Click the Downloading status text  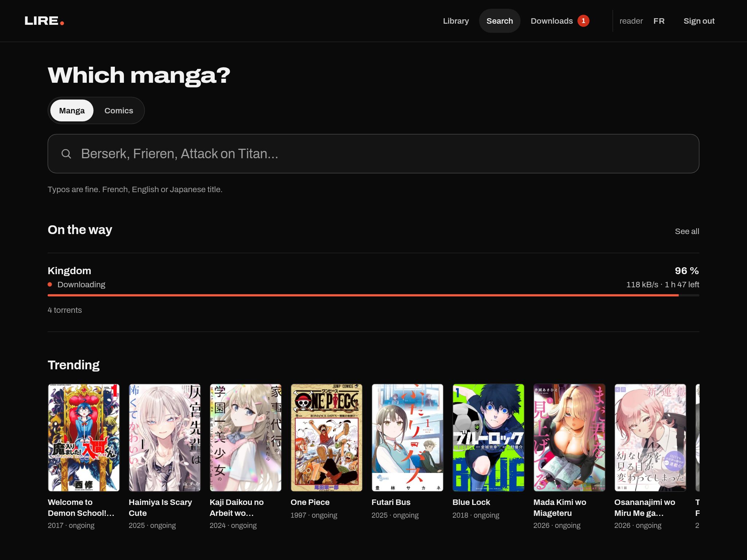tap(81, 284)
